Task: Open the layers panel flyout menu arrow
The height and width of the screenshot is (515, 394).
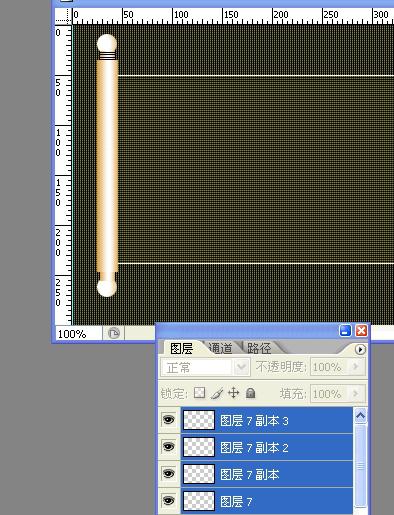Action: [x=360, y=349]
